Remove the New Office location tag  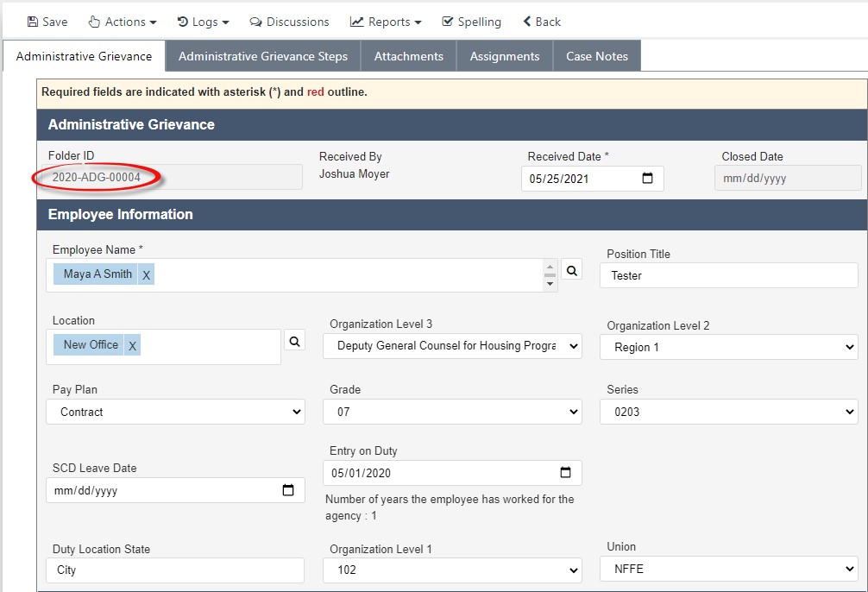click(132, 345)
